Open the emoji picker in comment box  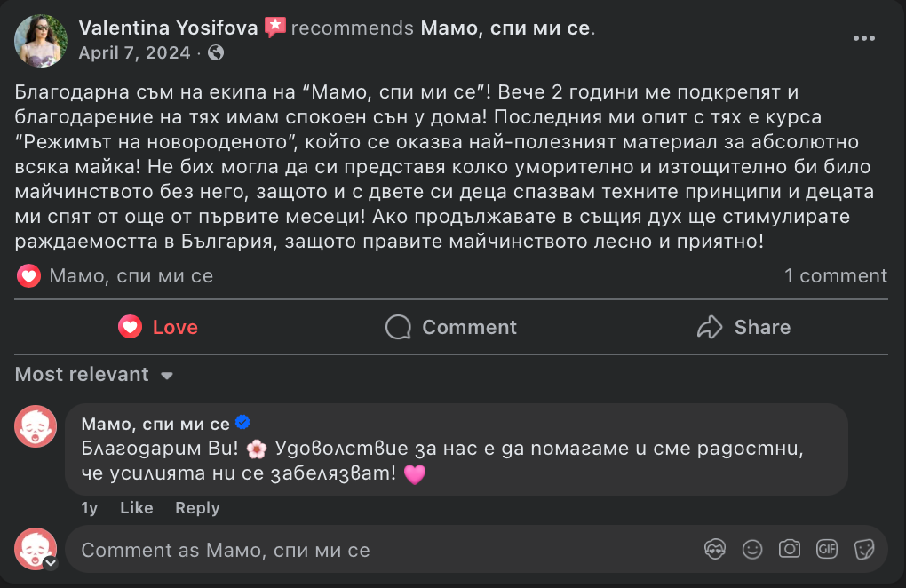pyautogui.click(x=752, y=549)
